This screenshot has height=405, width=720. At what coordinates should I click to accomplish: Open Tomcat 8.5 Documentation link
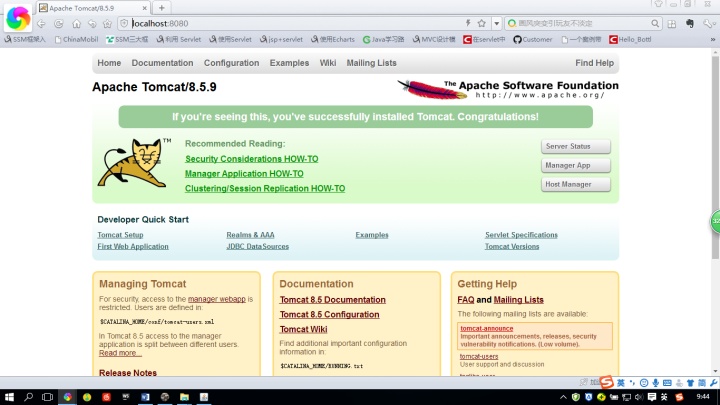click(332, 300)
